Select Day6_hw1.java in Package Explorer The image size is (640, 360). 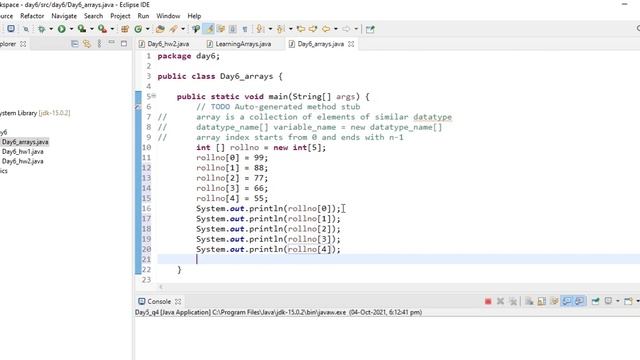22,151
